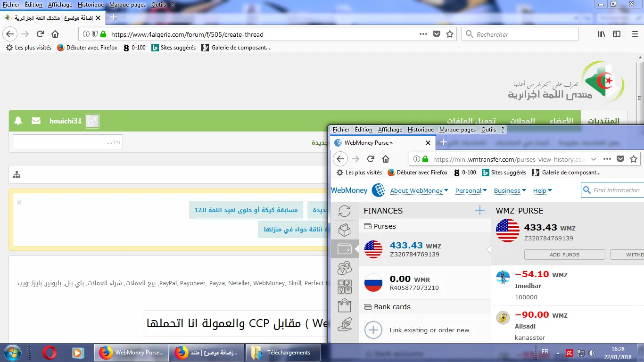The image size is (644, 362).
Task: Select the 0.00 WMR purse
Action: pos(424,283)
